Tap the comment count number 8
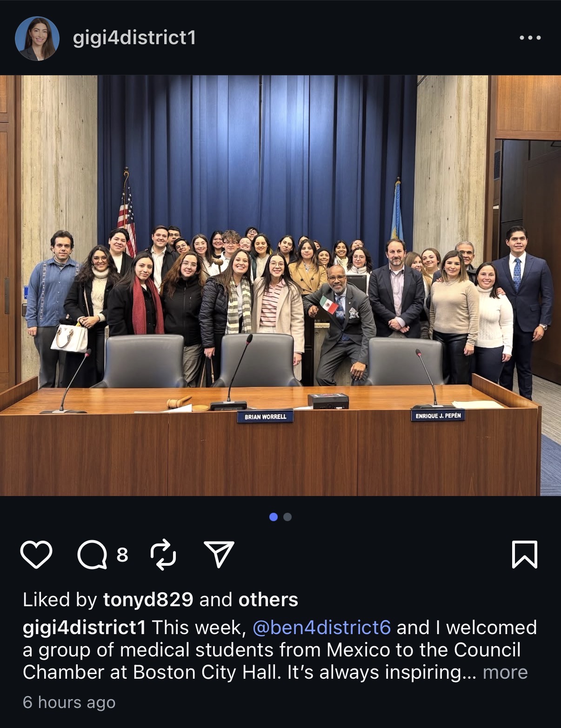Image resolution: width=561 pixels, height=728 pixels. coord(122,555)
